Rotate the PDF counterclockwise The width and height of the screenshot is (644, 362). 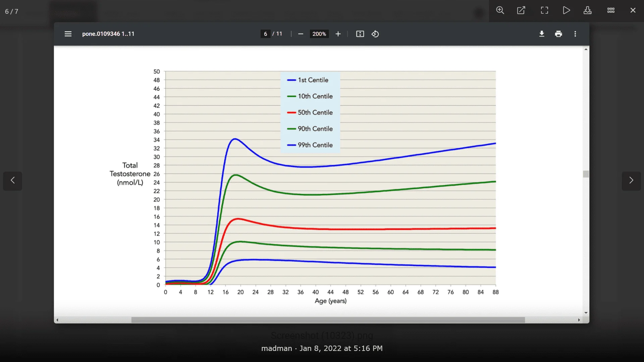pos(375,34)
